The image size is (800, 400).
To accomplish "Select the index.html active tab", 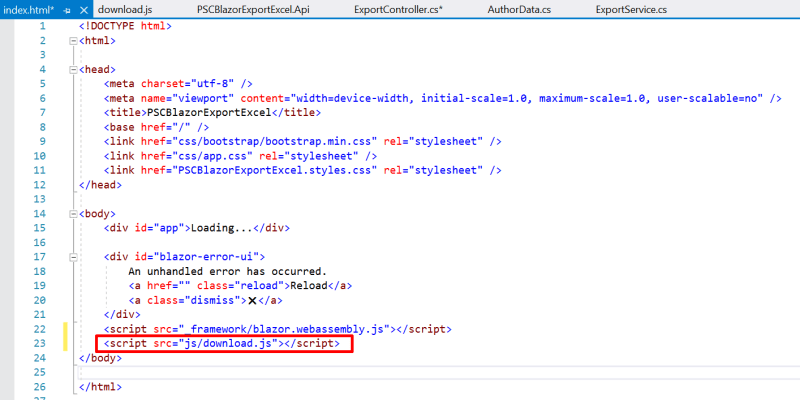I will [x=29, y=10].
